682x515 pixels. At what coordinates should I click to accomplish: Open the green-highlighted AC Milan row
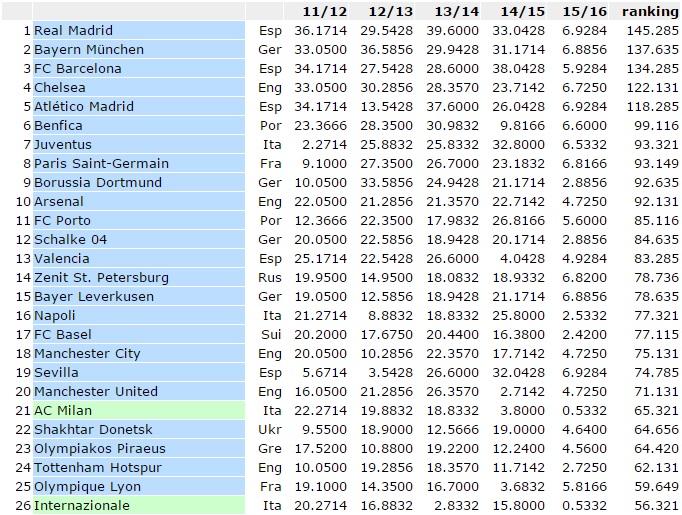click(64, 411)
